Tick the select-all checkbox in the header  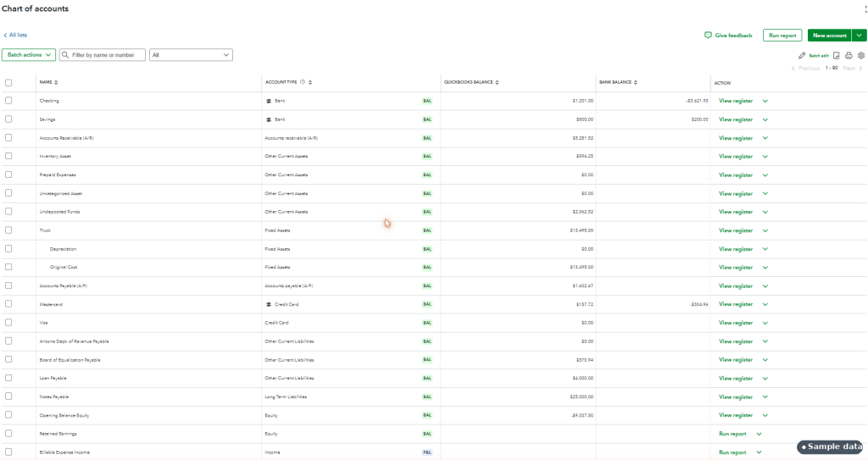[8, 83]
